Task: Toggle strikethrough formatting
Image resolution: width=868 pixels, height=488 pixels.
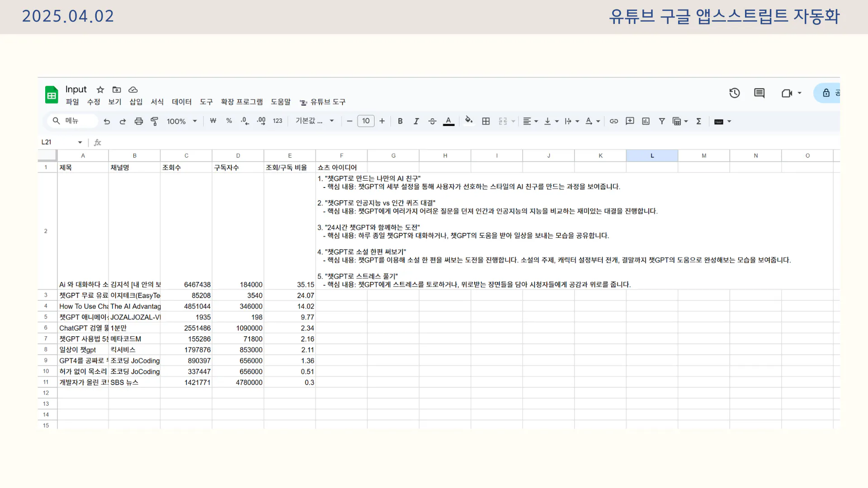Action: pos(432,121)
